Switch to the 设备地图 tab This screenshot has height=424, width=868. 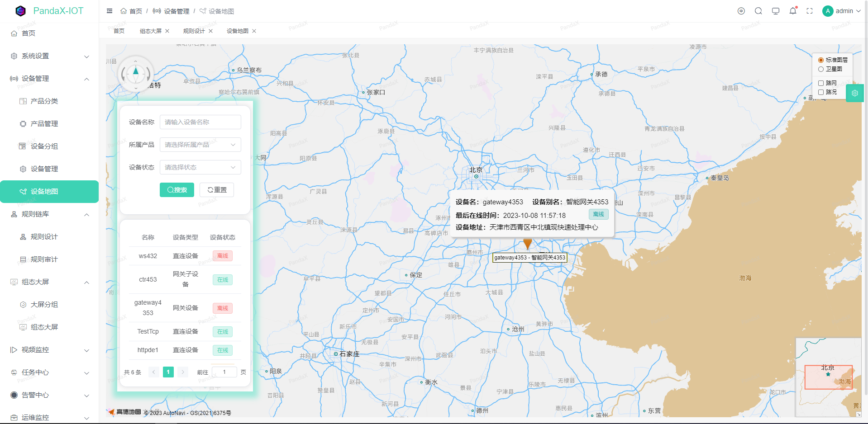238,31
